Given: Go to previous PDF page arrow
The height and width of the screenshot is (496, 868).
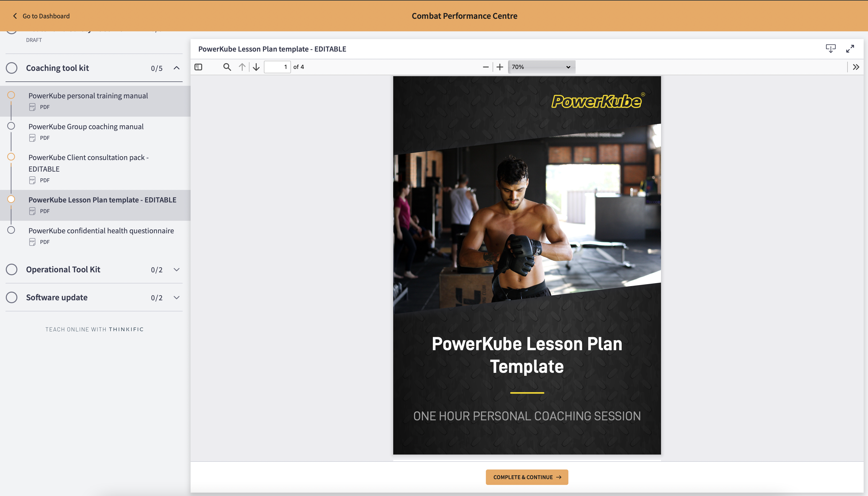Looking at the screenshot, I should [242, 67].
